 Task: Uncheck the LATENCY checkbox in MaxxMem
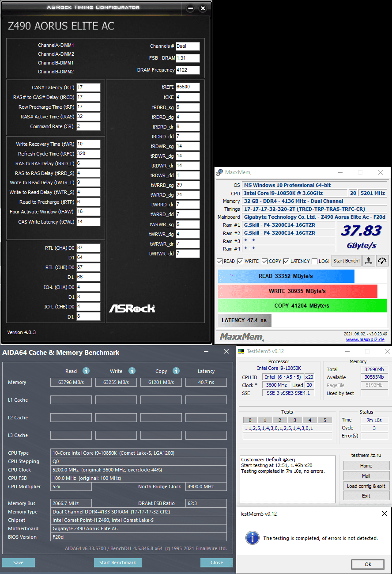[286, 261]
